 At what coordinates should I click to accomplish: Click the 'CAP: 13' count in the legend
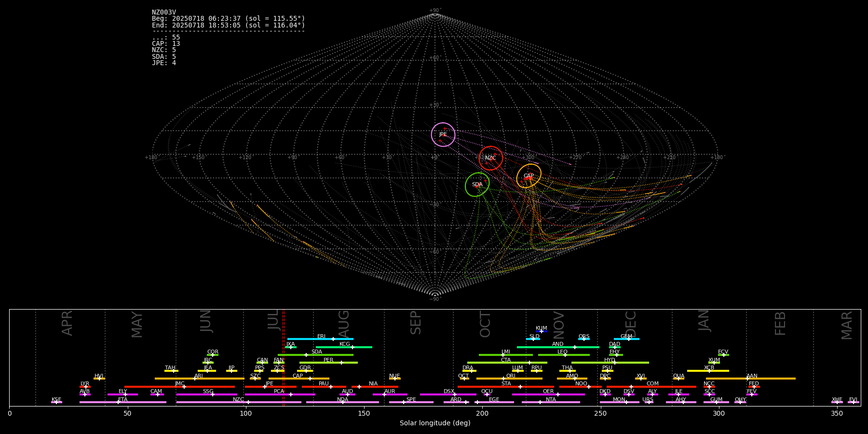166,44
